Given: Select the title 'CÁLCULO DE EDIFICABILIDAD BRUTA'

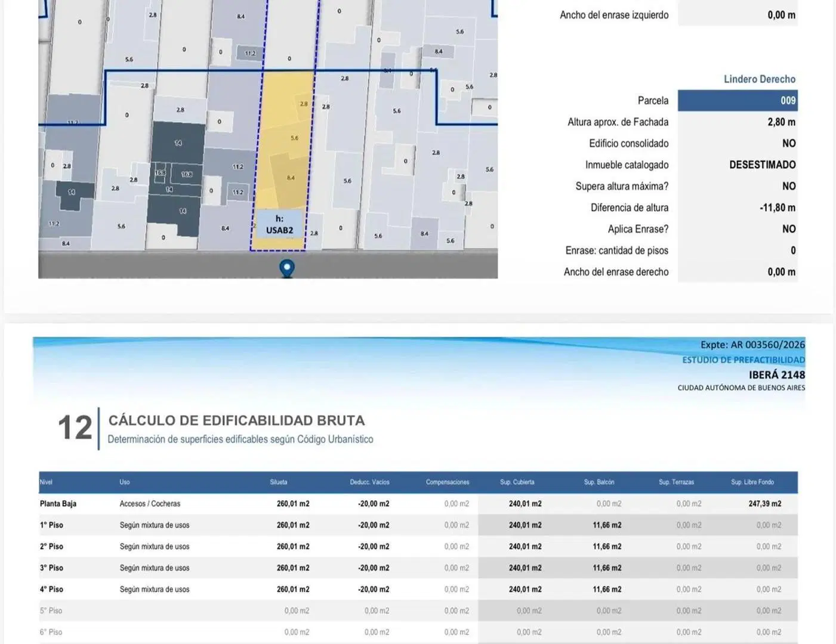Looking at the screenshot, I should point(236,421).
